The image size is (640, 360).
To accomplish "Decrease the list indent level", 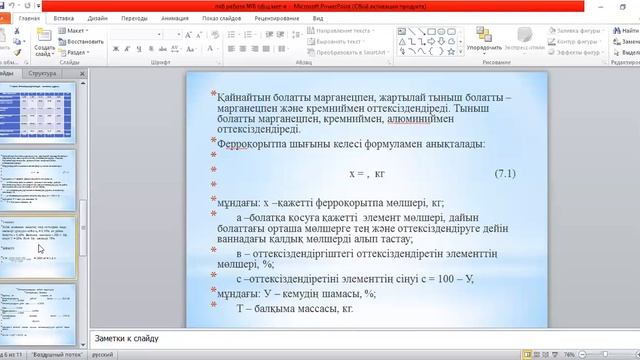I will coord(269,35).
